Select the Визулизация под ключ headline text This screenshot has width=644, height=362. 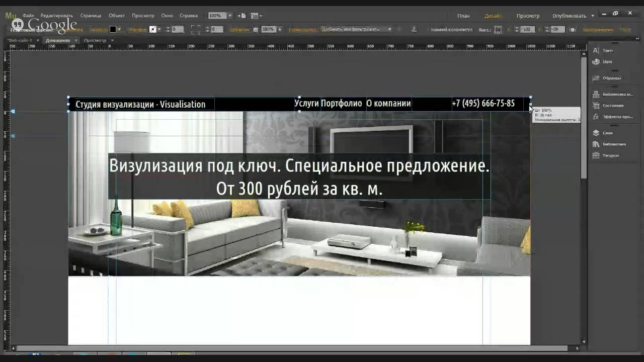tap(299, 177)
